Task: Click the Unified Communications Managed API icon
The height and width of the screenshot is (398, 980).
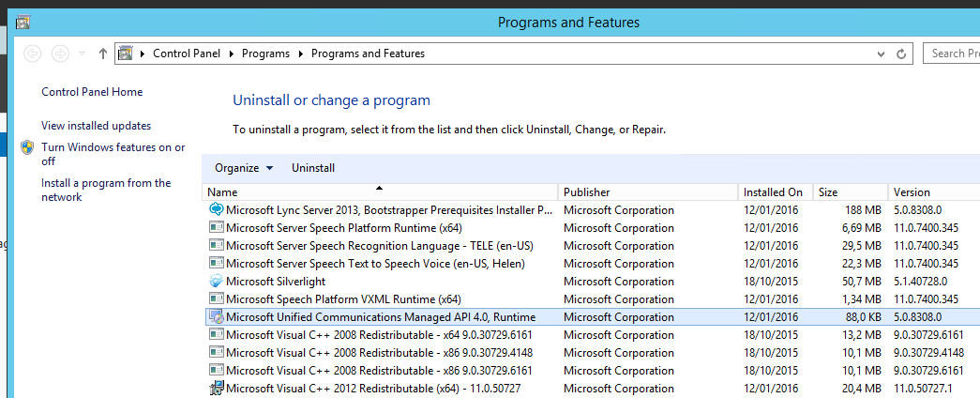Action: pos(216,317)
